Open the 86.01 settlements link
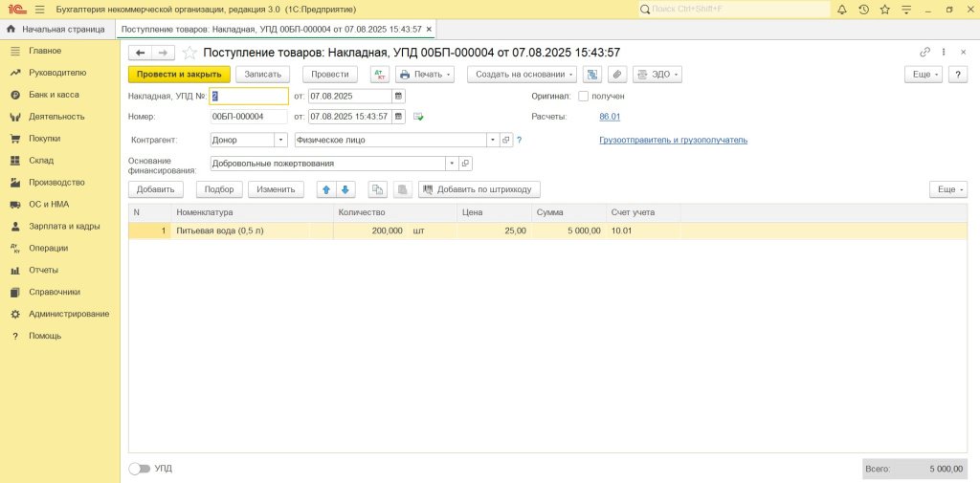The image size is (980, 483). 610,117
